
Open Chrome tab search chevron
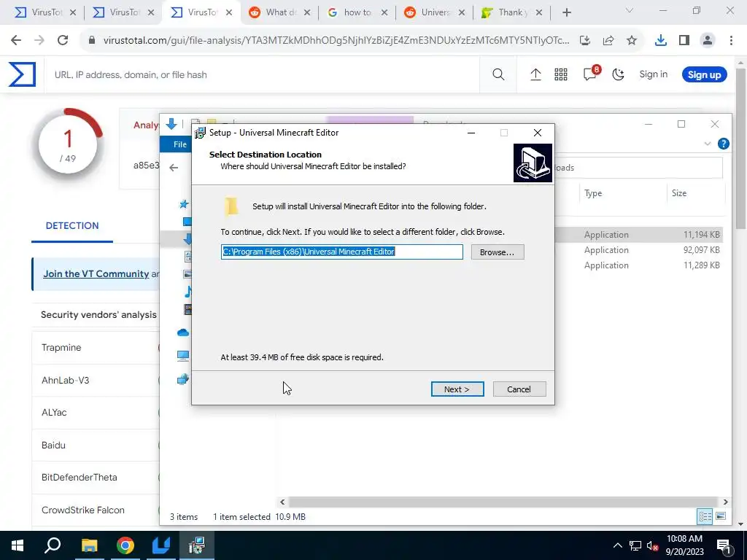(x=629, y=10)
